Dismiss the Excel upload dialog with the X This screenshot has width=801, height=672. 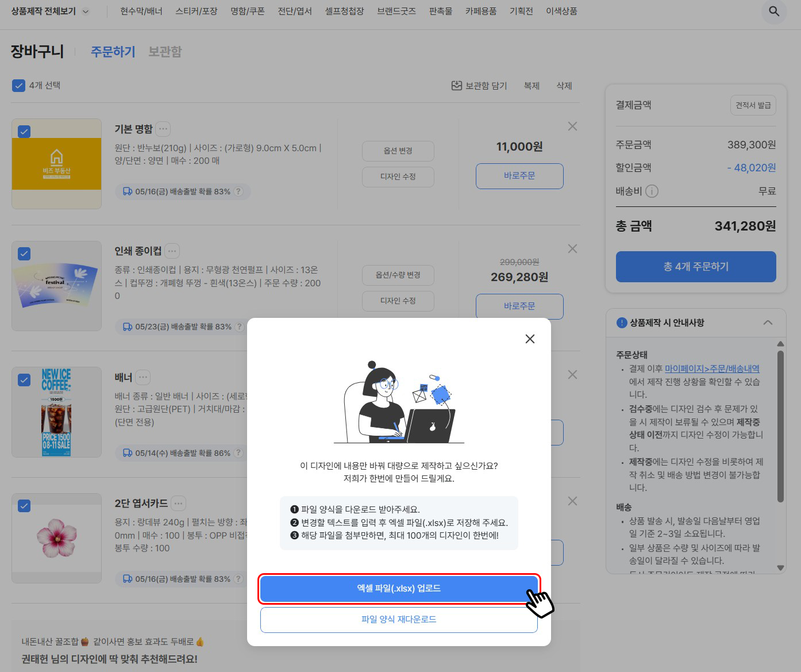click(x=529, y=339)
